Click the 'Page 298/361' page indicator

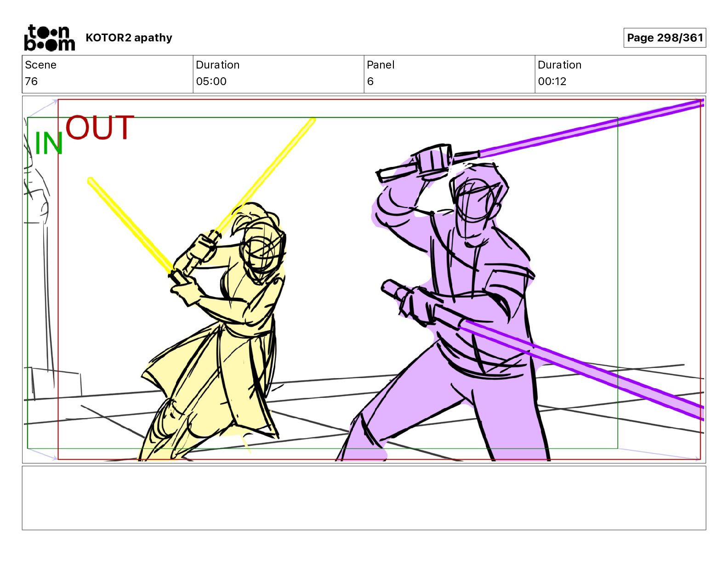[x=665, y=38]
